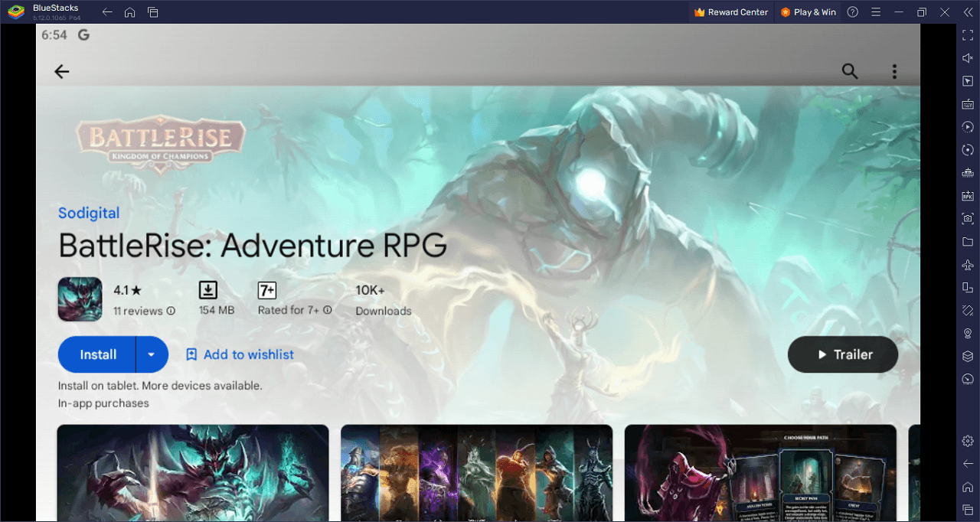This screenshot has height=522, width=980.
Task: Click Android back arrow in sidebar
Action: 968,464
